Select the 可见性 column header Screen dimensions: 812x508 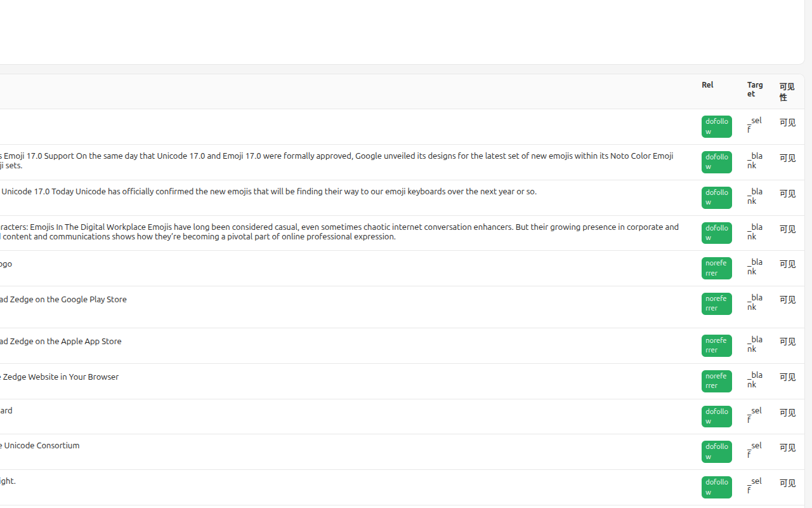pyautogui.click(x=787, y=92)
